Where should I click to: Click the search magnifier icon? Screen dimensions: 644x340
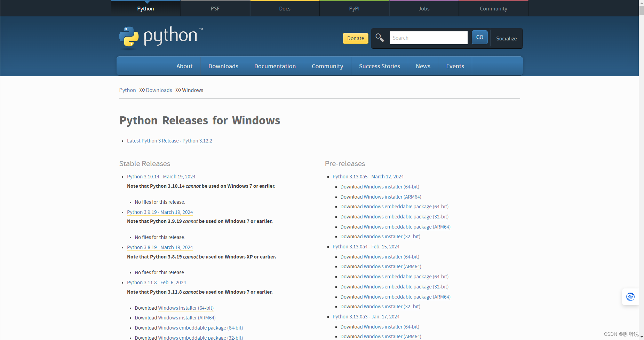[x=380, y=38]
